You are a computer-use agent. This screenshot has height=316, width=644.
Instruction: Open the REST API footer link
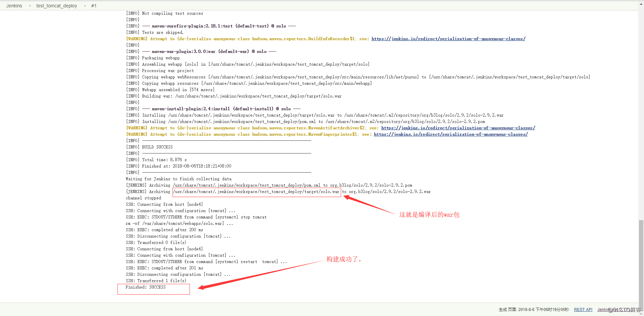point(583,310)
